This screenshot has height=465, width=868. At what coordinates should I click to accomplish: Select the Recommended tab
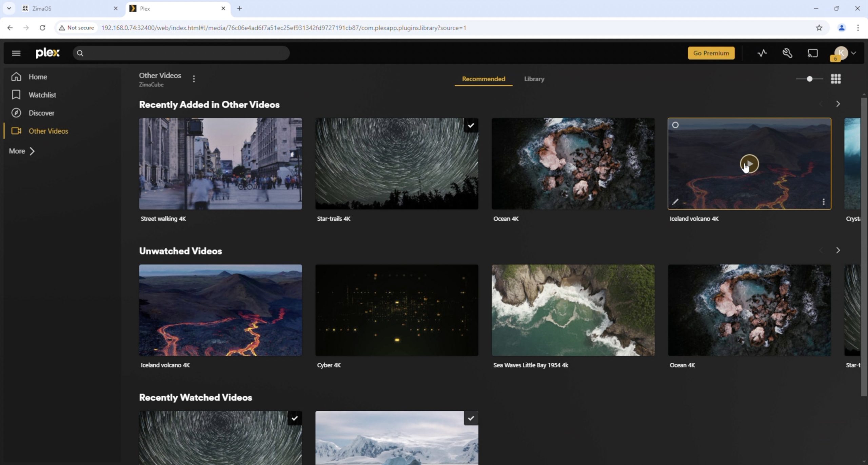pyautogui.click(x=483, y=79)
